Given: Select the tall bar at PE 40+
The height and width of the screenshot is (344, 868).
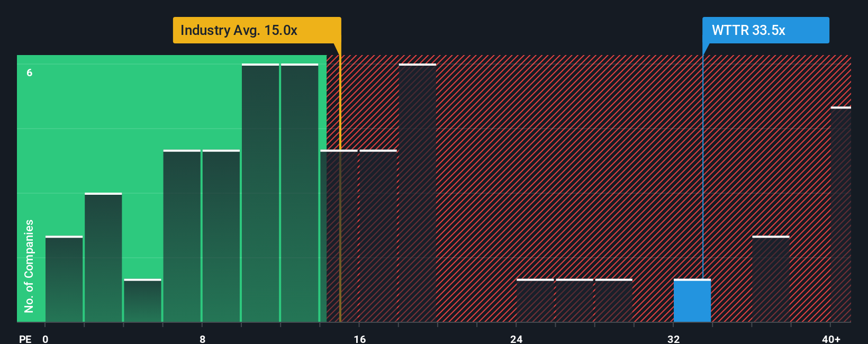Looking at the screenshot, I should [x=841, y=214].
